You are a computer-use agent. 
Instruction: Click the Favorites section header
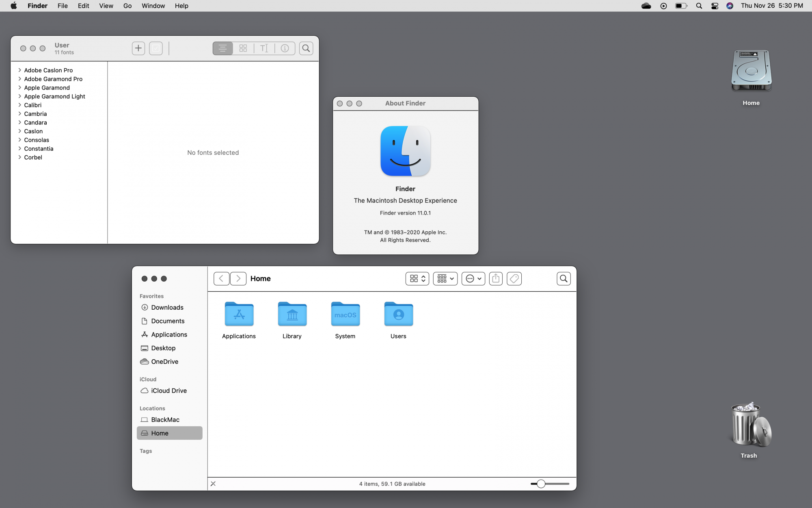tap(151, 296)
